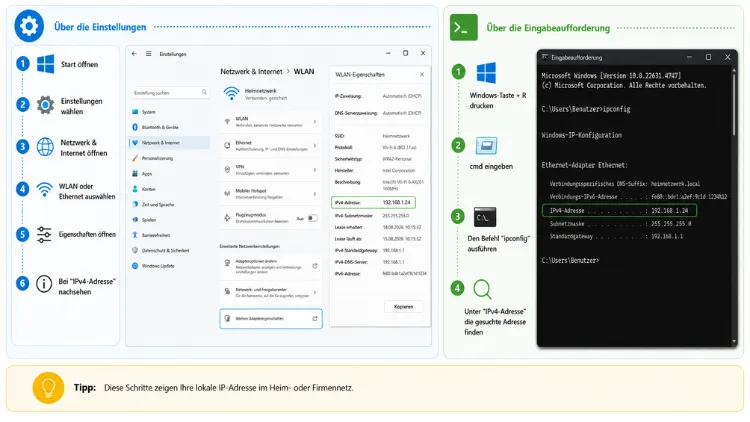Click the empty "C:\Users\Benutzer>" prompt line
Viewport: 750px width, 422px height.
click(570, 260)
